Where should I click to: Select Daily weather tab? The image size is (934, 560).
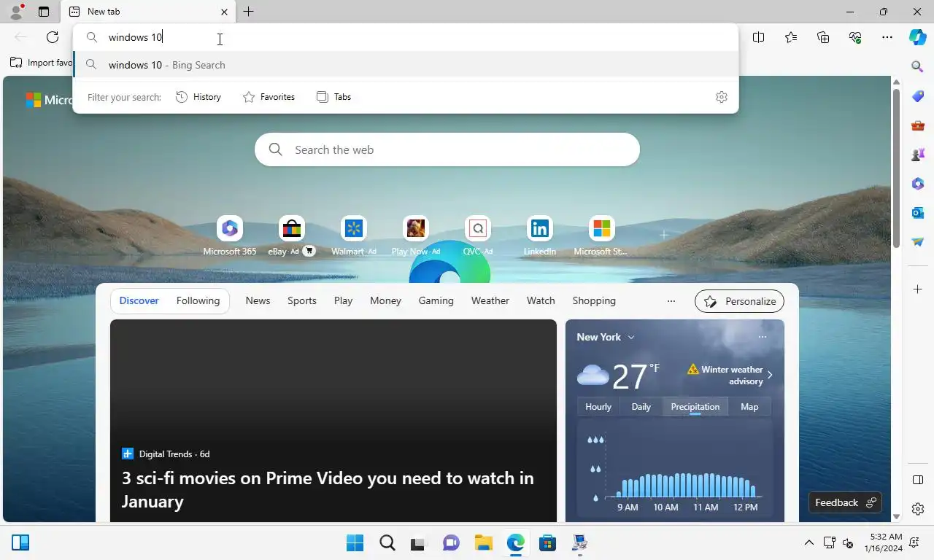641,407
